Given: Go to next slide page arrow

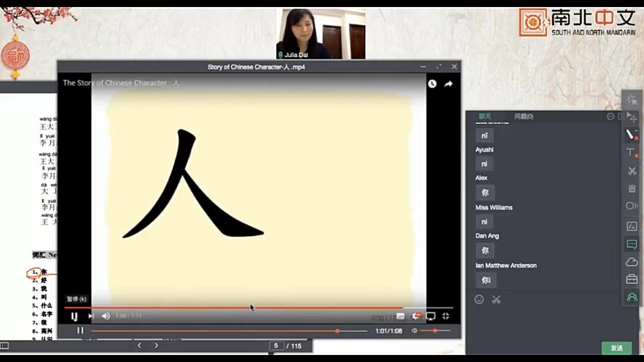Looking at the screenshot, I should click(156, 345).
